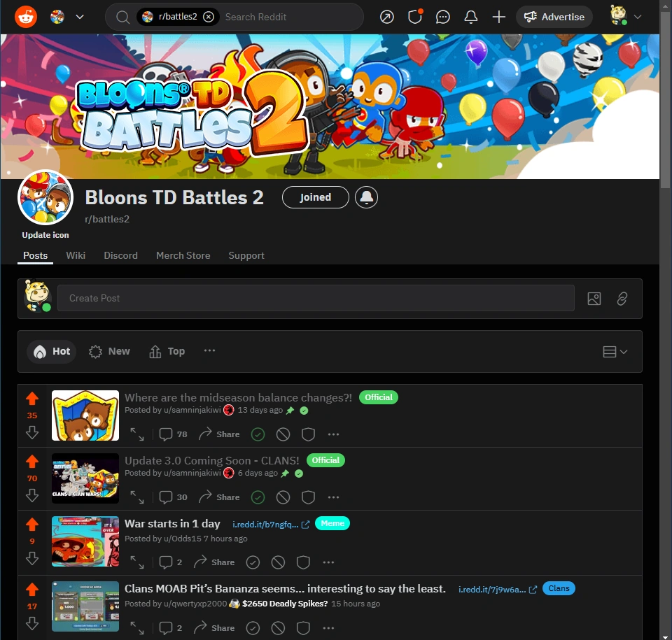The image size is (672, 640).
Task: Expand the community navigation dropdown chevron
Action: coord(80,17)
